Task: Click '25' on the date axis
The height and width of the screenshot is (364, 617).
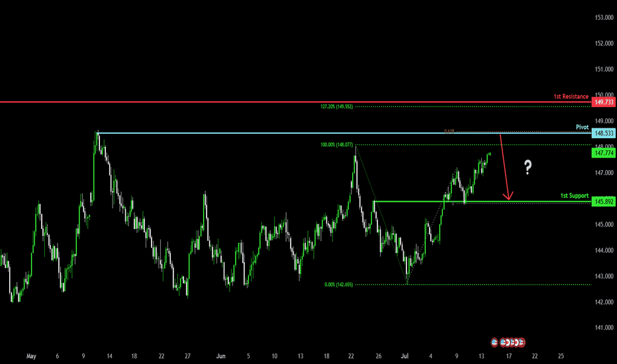Action: click(x=561, y=356)
